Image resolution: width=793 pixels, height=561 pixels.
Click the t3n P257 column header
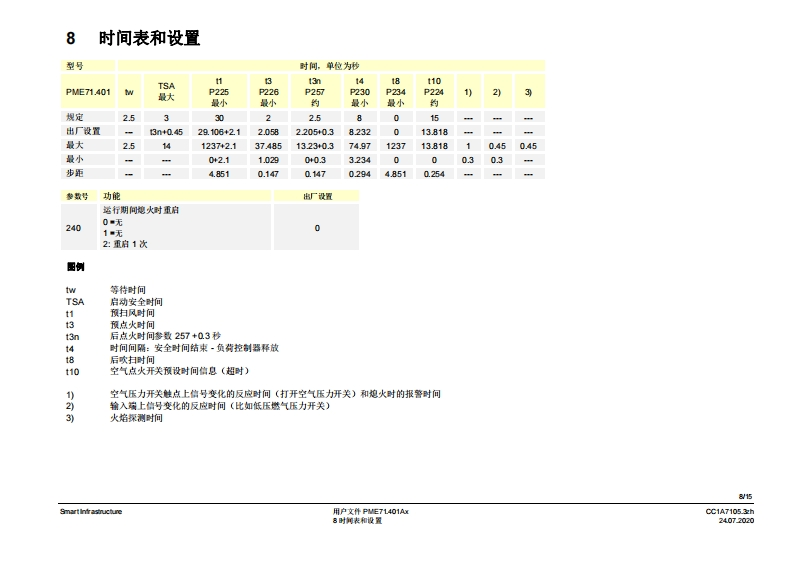click(x=314, y=91)
